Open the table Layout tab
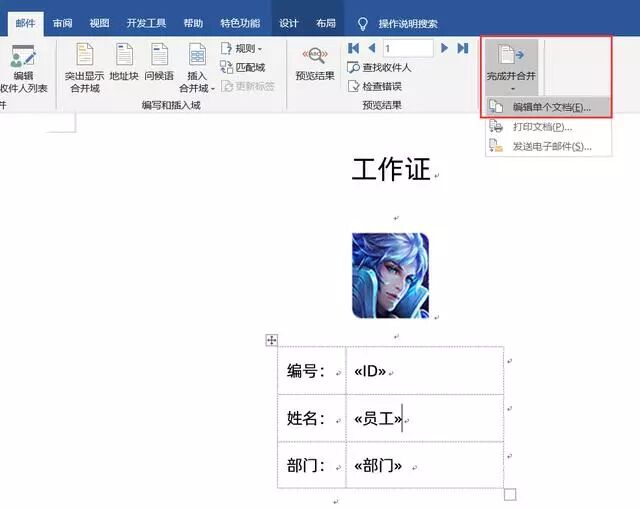Viewport: 640px width, 508px height. (x=326, y=23)
